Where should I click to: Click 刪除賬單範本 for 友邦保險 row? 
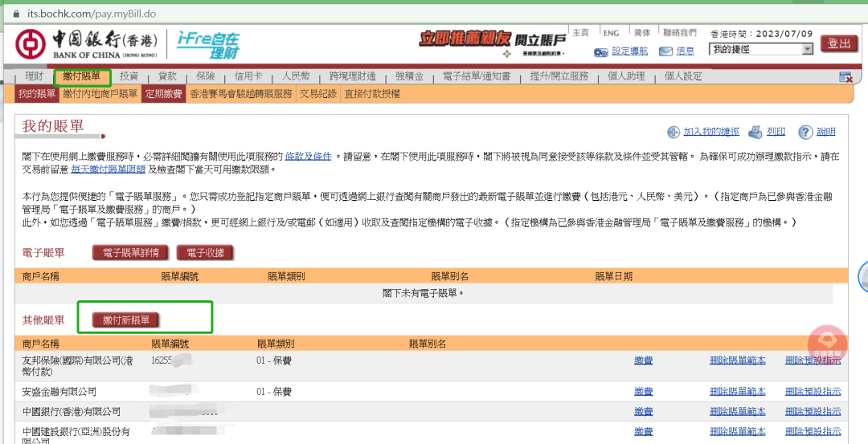(x=737, y=360)
